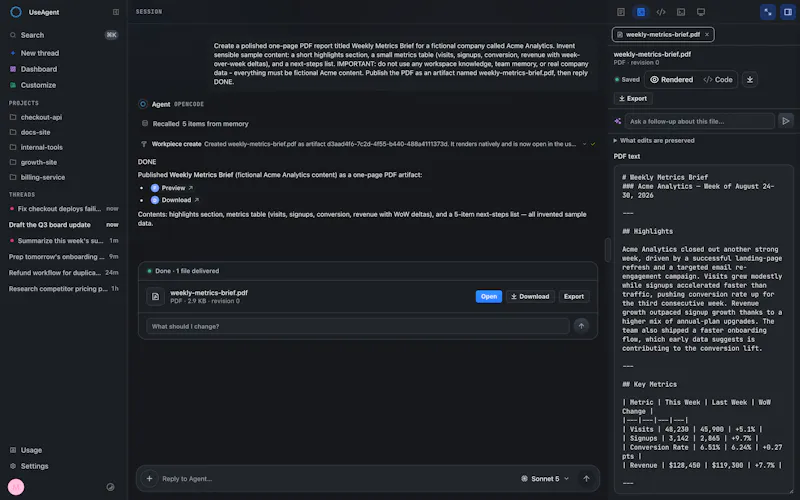800x500 pixels.
Task: Collapse the left sidebar panel
Action: point(116,12)
